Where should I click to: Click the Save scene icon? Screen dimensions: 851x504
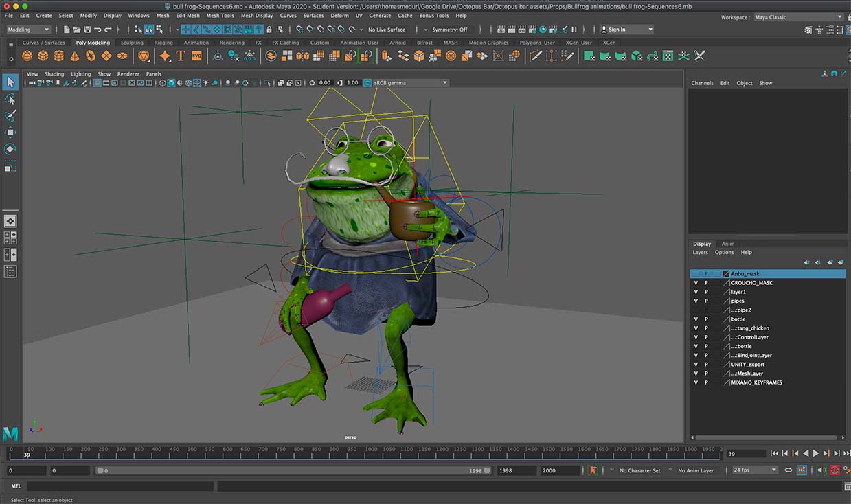(x=87, y=30)
